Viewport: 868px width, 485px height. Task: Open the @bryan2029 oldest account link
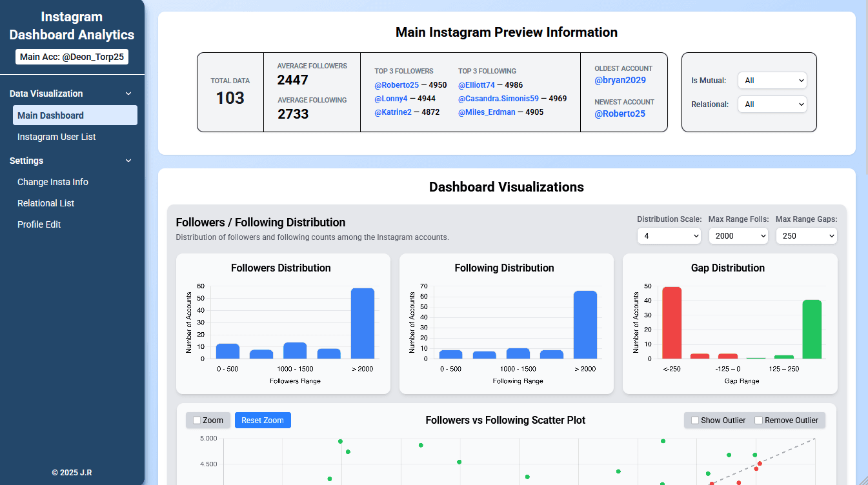click(x=620, y=80)
